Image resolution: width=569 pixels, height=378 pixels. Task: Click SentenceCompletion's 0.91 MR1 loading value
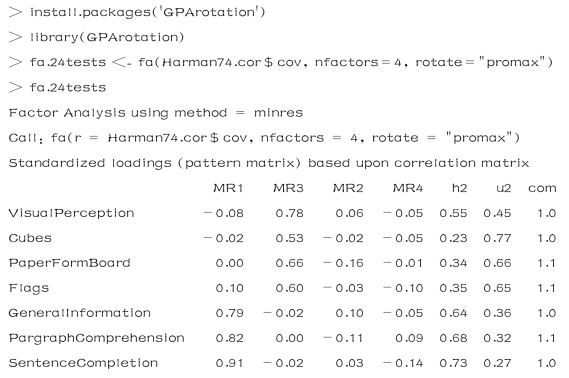tap(229, 363)
